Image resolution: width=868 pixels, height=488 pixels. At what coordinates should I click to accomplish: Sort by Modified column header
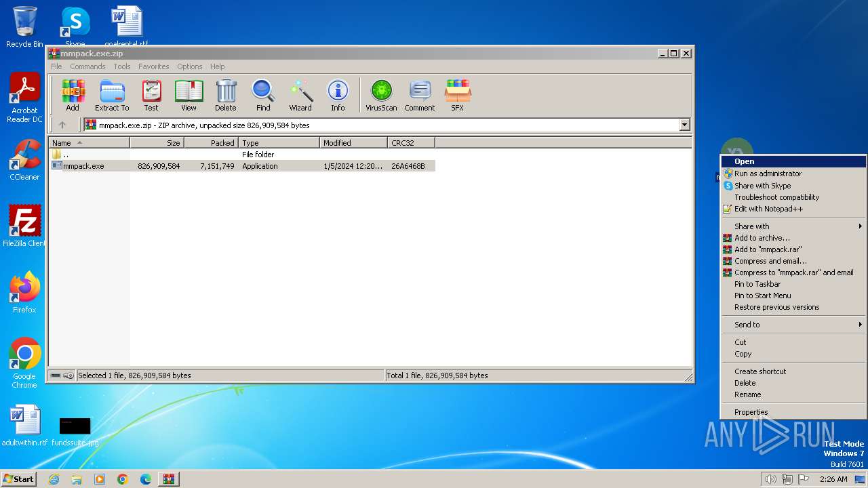[354, 143]
